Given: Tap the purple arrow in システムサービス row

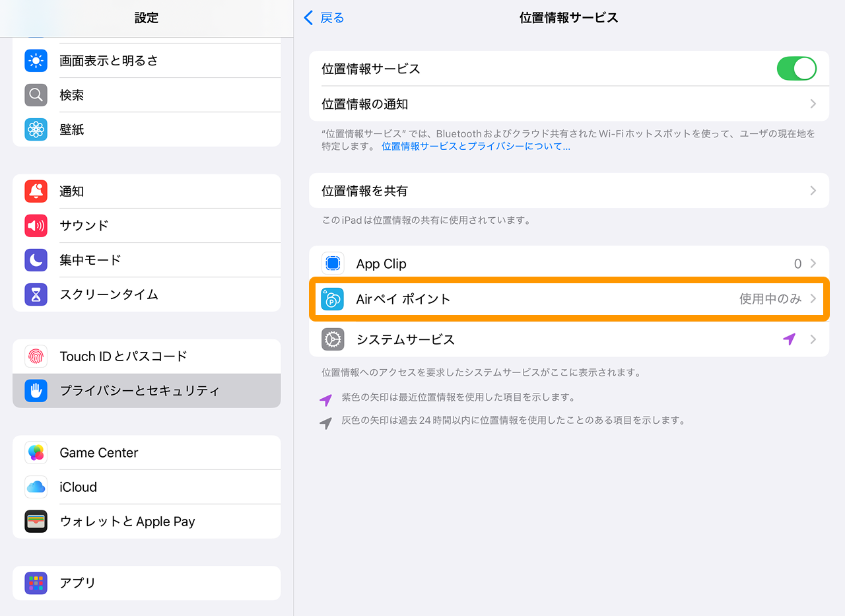Looking at the screenshot, I should click(x=789, y=339).
